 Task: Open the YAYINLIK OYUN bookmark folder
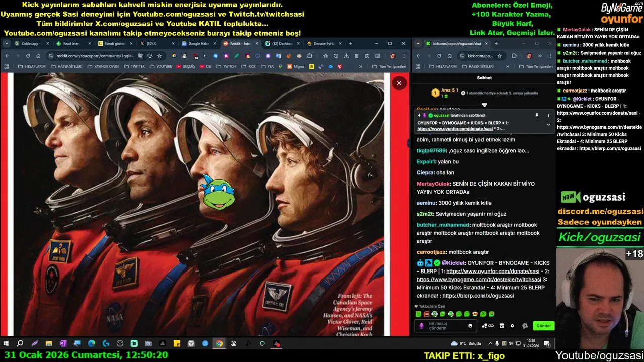click(x=103, y=66)
